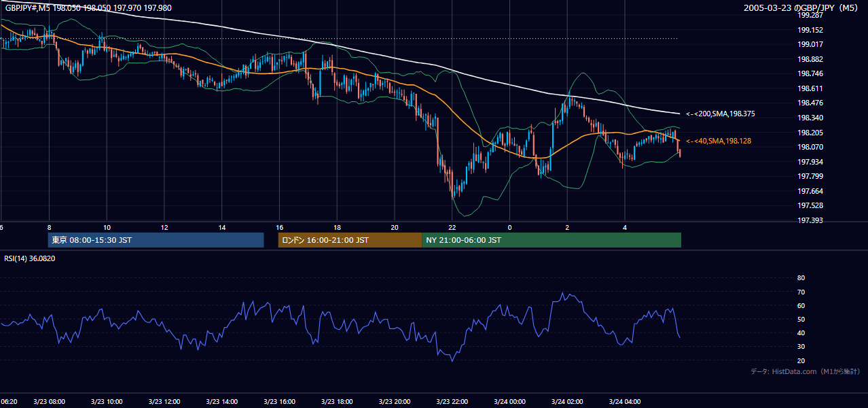868x408 pixels.
Task: Click the '3/23 10:00' bottom time label
Action: point(107,401)
